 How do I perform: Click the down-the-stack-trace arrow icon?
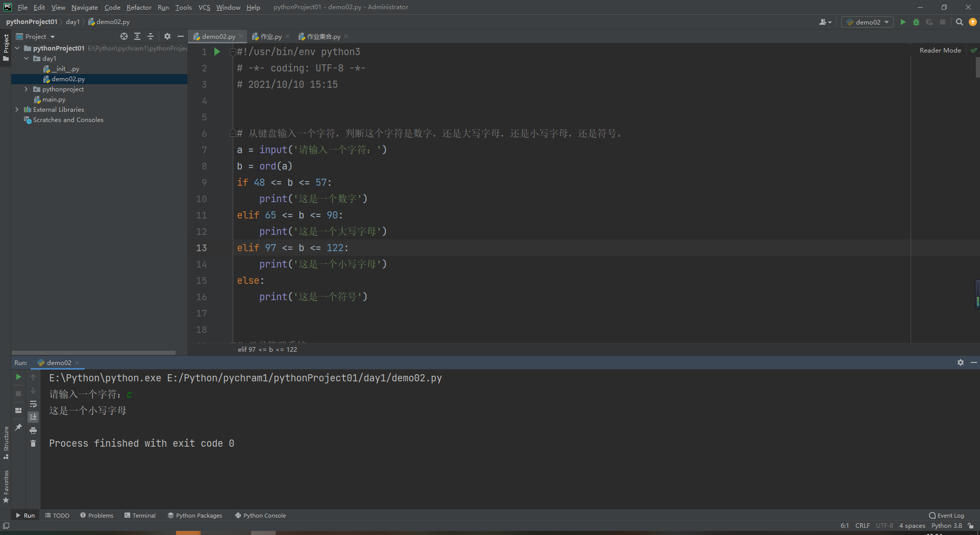point(33,391)
